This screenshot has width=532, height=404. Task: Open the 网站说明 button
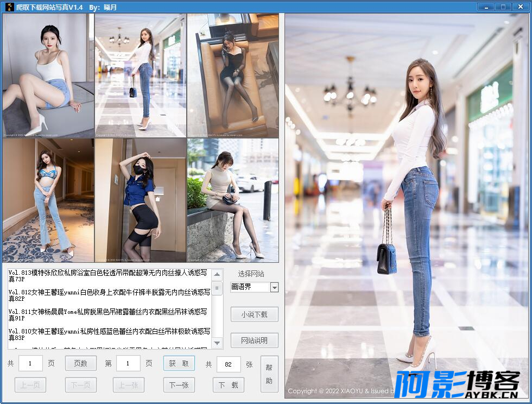point(255,340)
